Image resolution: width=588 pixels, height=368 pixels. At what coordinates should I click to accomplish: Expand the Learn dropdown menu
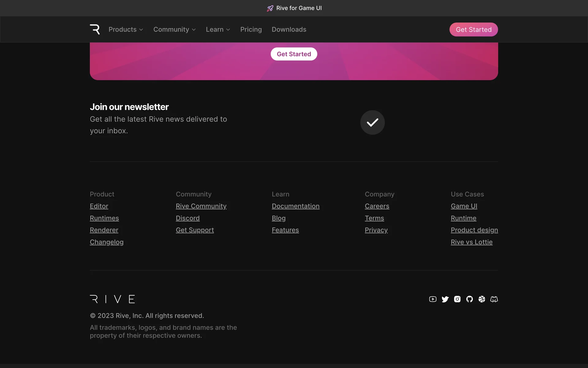coord(218,29)
